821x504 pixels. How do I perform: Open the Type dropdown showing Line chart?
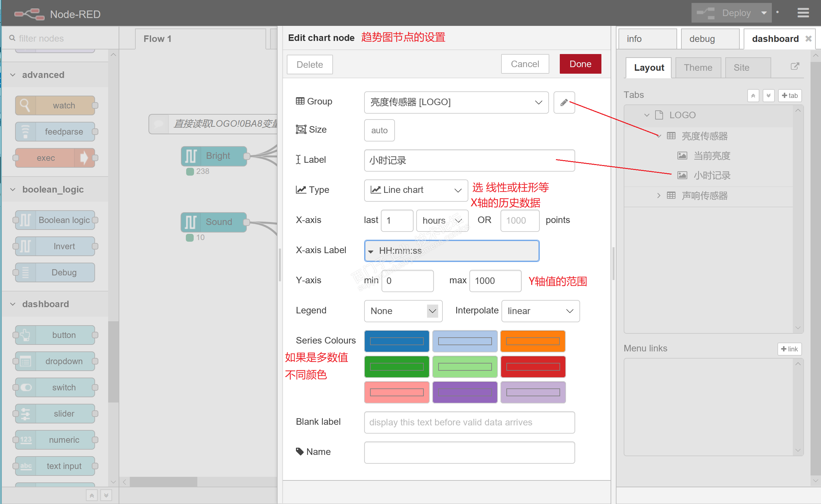coord(416,190)
